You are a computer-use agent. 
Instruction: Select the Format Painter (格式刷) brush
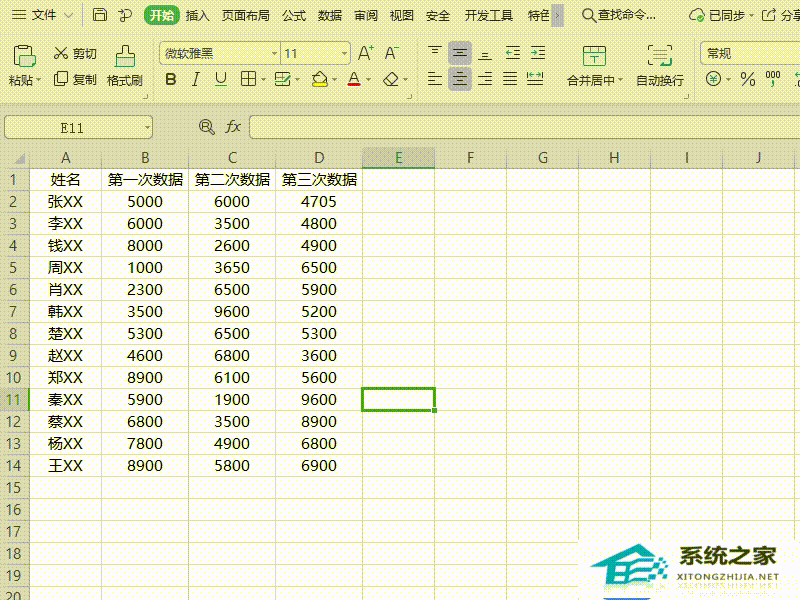pos(125,65)
